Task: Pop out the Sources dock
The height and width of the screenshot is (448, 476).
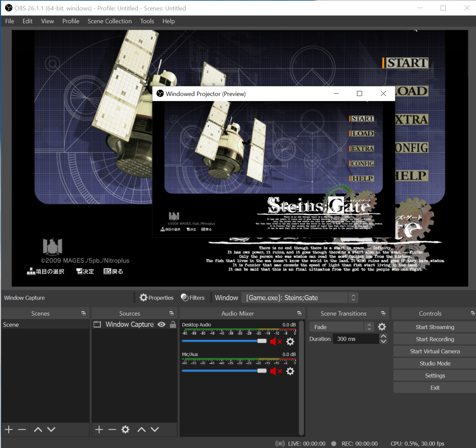Action: click(x=171, y=313)
